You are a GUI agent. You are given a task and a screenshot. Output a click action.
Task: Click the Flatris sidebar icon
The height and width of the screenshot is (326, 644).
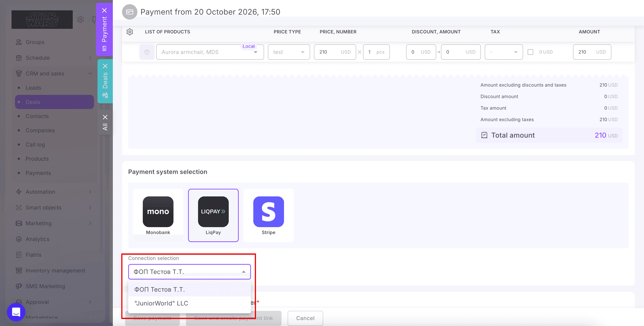19,255
